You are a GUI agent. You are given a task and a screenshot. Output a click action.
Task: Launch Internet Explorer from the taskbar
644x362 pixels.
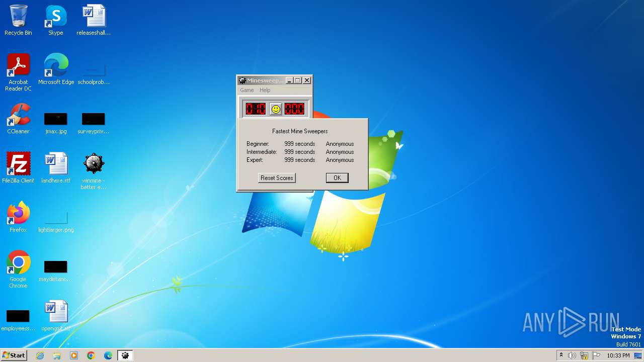(40, 355)
